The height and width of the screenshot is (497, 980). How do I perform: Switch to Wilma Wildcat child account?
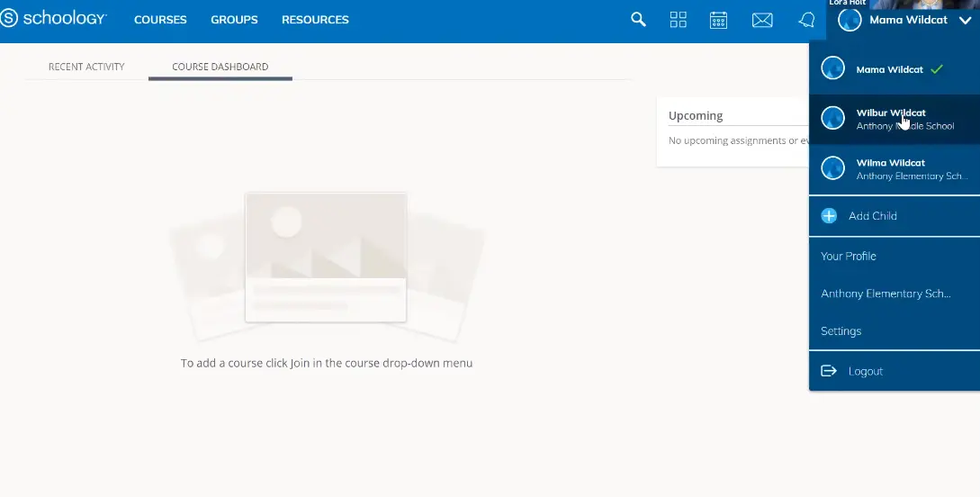click(x=891, y=169)
